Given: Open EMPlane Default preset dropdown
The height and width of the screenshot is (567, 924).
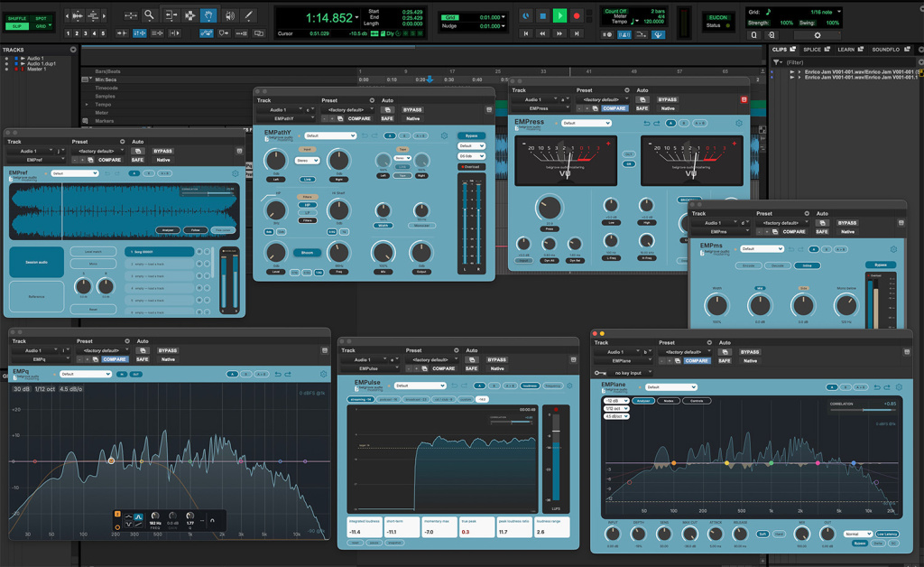Looking at the screenshot, I should 671,387.
